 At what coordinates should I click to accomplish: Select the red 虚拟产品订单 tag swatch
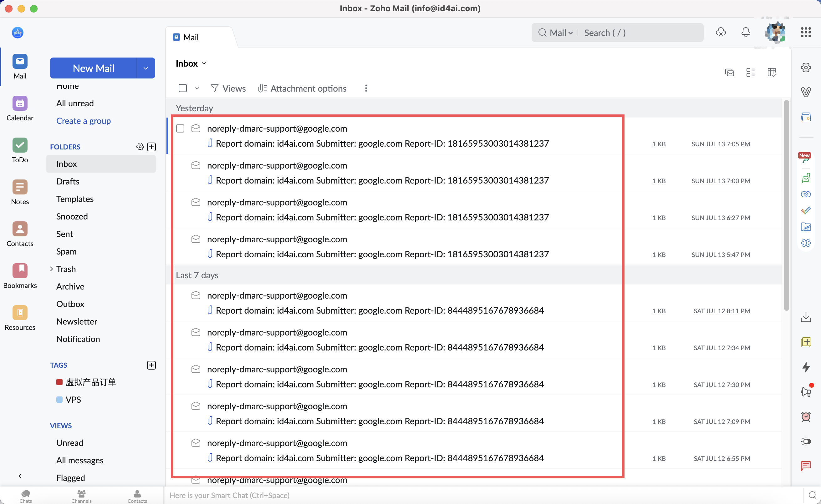59,382
